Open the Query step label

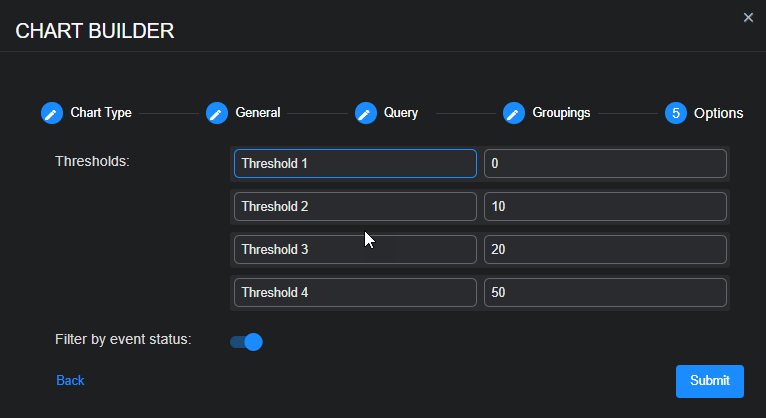pyautogui.click(x=400, y=113)
